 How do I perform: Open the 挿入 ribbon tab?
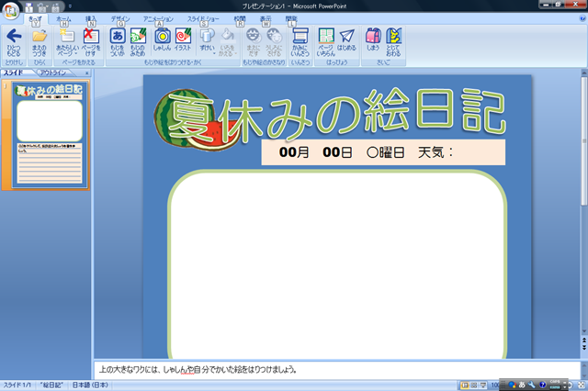(91, 18)
